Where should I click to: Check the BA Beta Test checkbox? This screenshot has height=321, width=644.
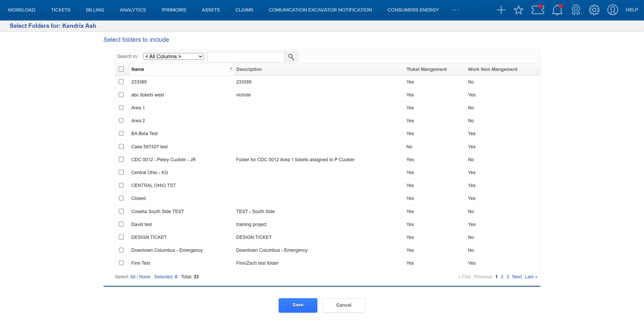pyautogui.click(x=121, y=133)
